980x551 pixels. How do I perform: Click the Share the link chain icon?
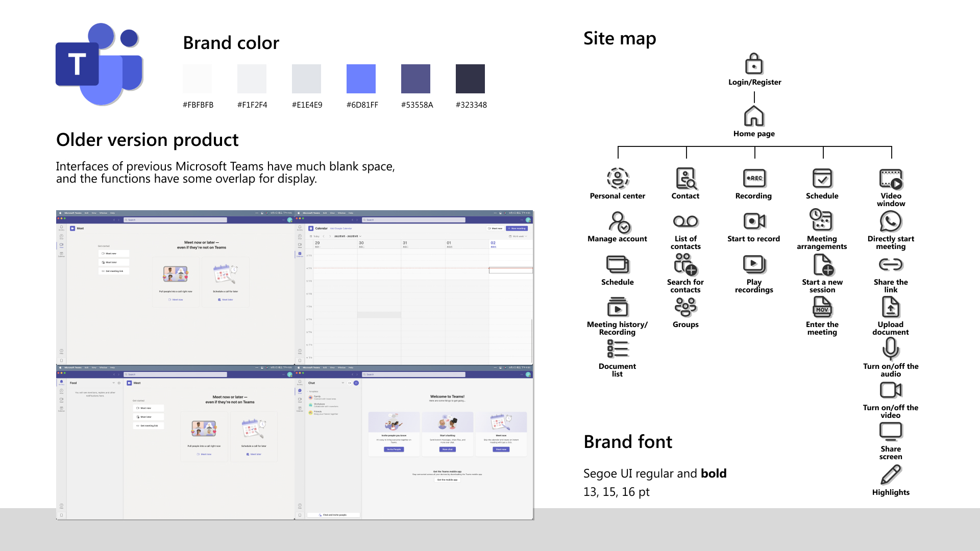pyautogui.click(x=891, y=264)
